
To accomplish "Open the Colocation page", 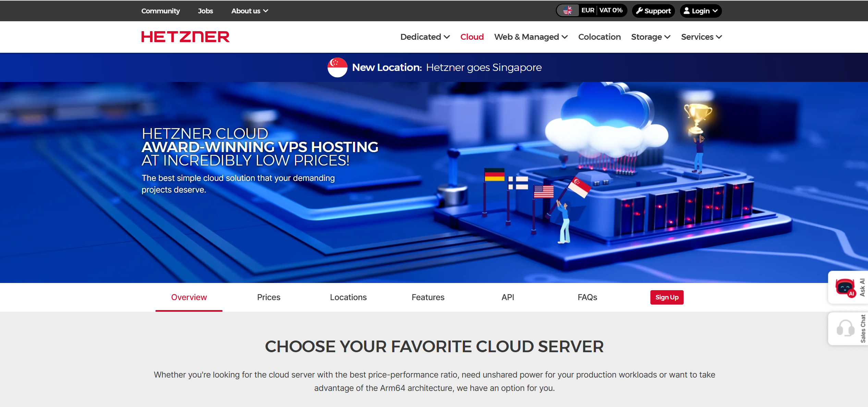I will (599, 37).
